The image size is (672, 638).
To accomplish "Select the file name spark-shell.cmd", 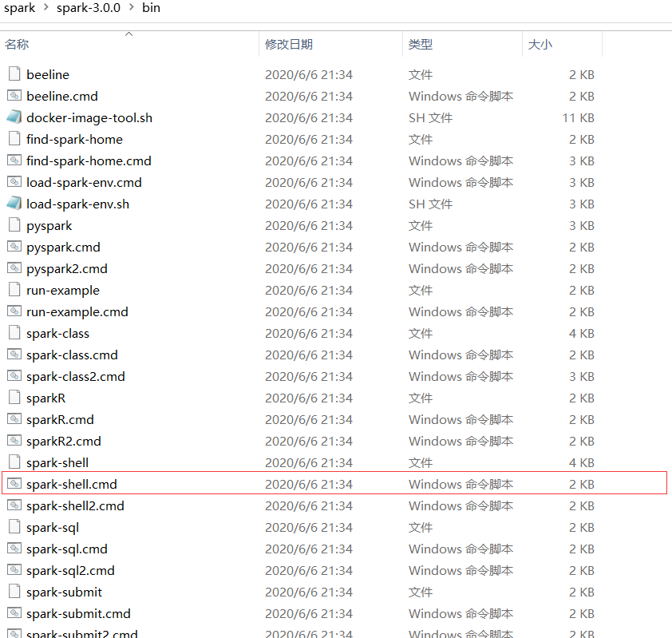I will pos(72,484).
